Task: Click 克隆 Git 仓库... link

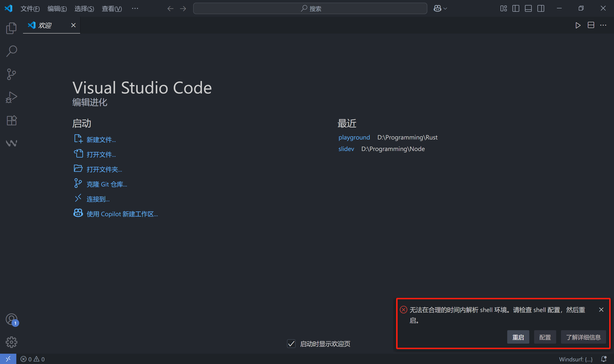Action: [x=107, y=184]
